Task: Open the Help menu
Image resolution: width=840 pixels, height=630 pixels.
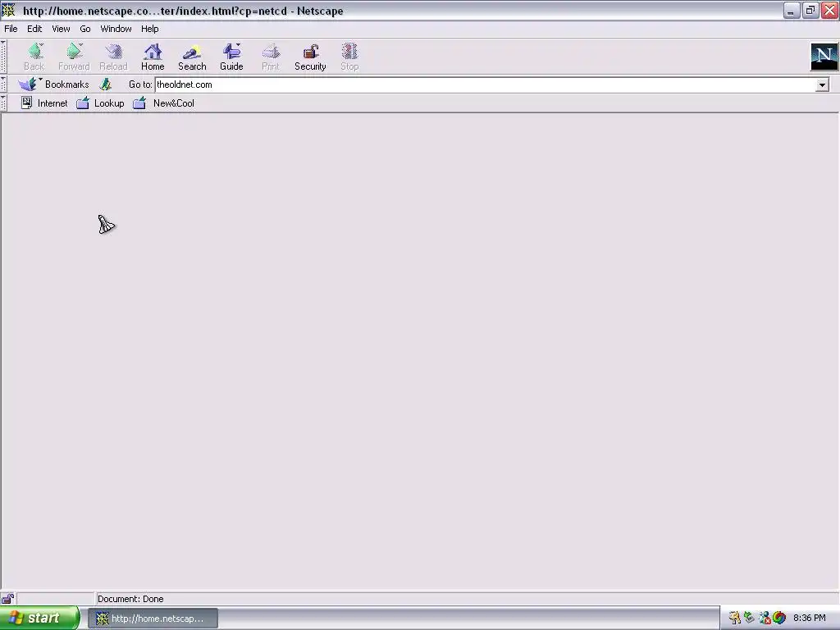Action: (149, 29)
